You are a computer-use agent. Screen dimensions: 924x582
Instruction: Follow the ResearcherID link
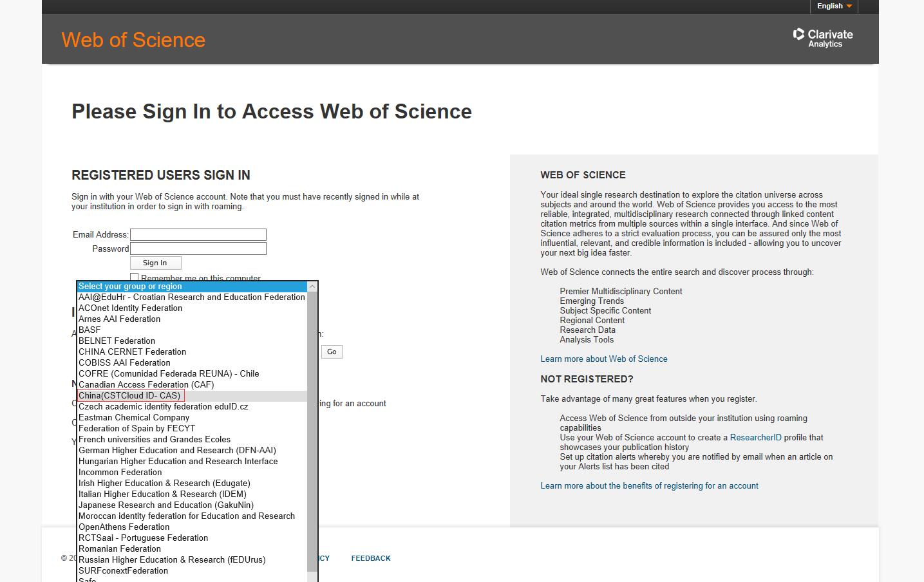point(755,438)
